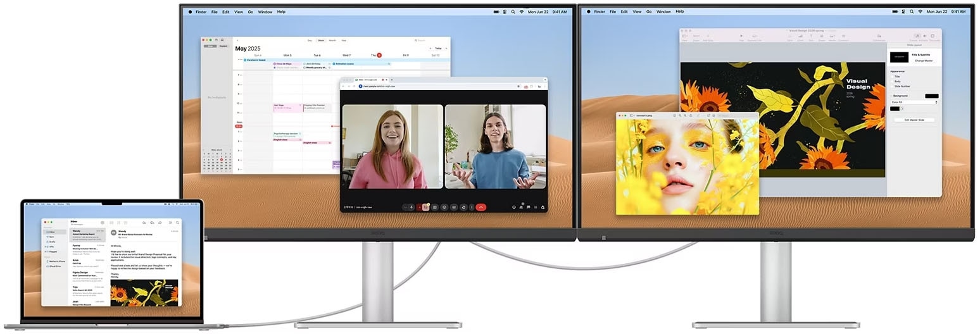Open the Document inspector in Keynote
This screenshot has height=336, width=980.
(x=933, y=37)
